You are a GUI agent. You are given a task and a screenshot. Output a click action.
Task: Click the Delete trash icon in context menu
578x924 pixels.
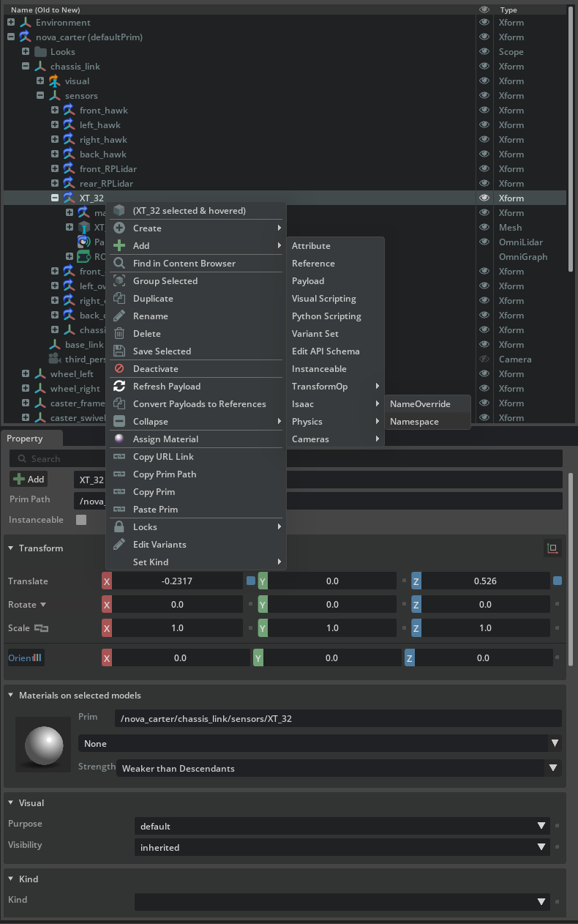[119, 334]
